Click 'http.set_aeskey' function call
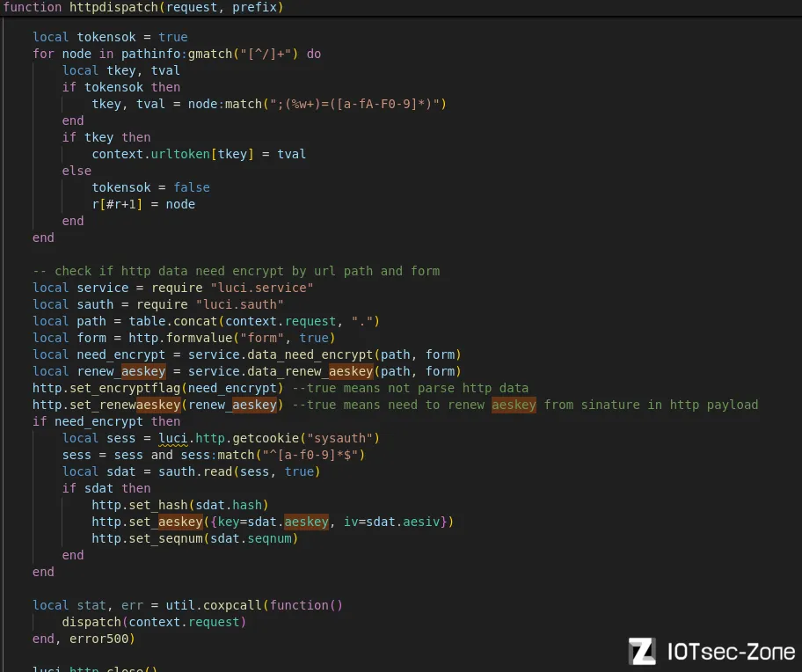Viewport: 802px width, 672px height. (x=148, y=522)
